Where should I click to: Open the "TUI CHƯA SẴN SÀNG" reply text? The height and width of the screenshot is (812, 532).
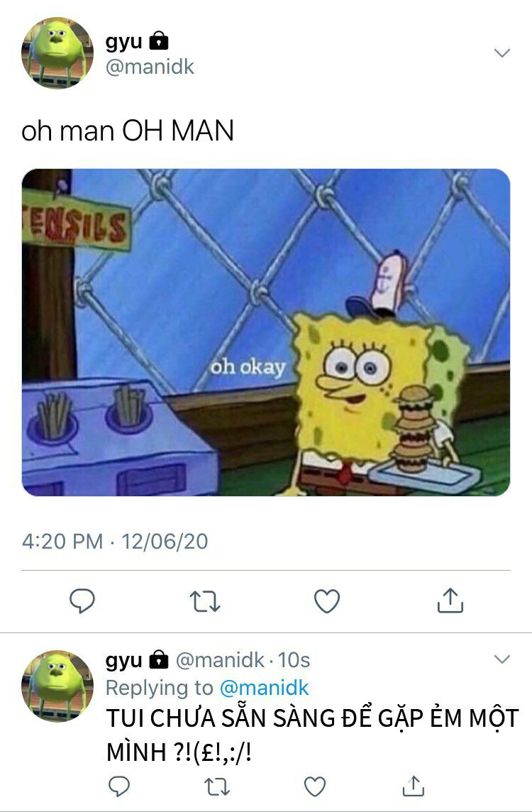coord(313,735)
